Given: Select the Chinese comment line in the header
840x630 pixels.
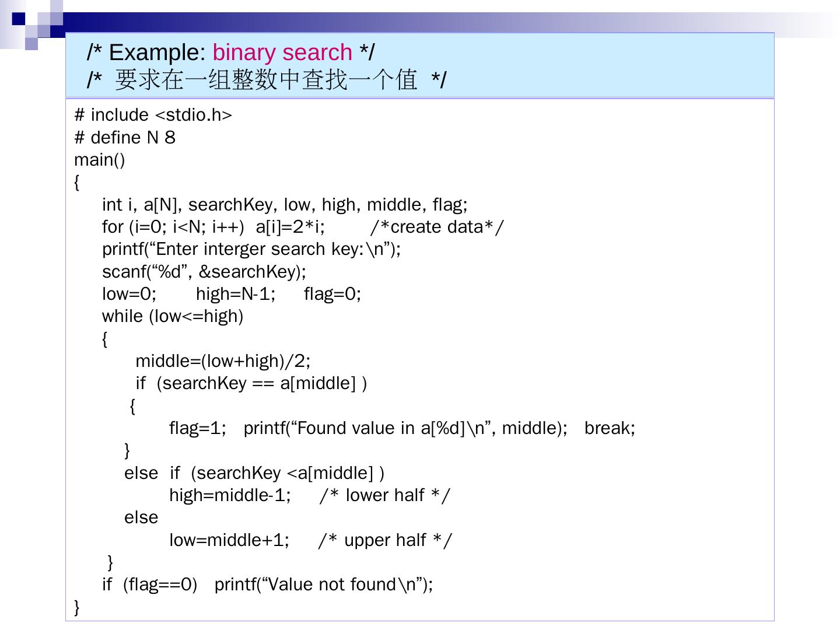Looking at the screenshot, I should 267,80.
